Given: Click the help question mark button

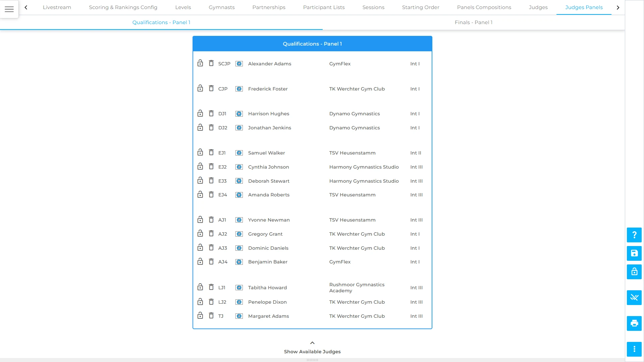Looking at the screenshot, I should point(634,235).
